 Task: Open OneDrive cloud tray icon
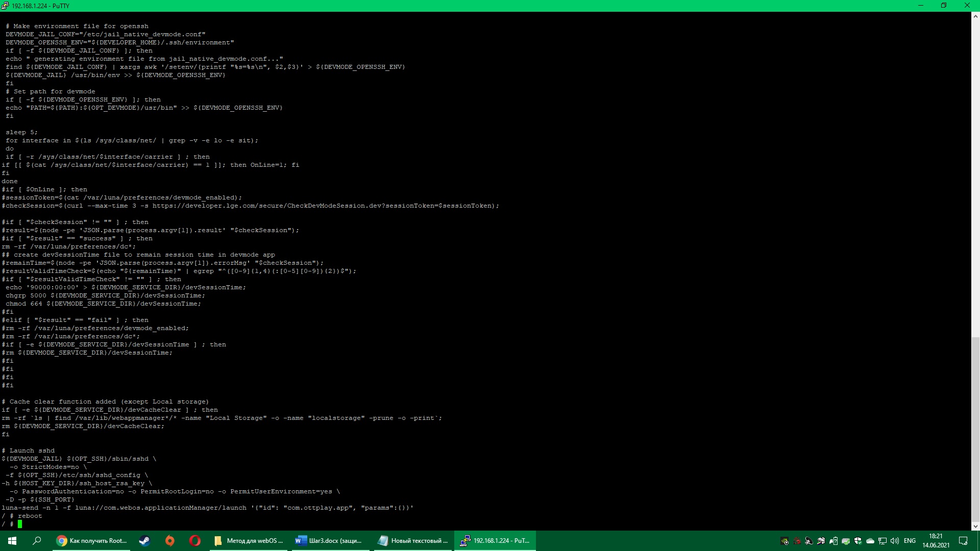click(x=870, y=541)
